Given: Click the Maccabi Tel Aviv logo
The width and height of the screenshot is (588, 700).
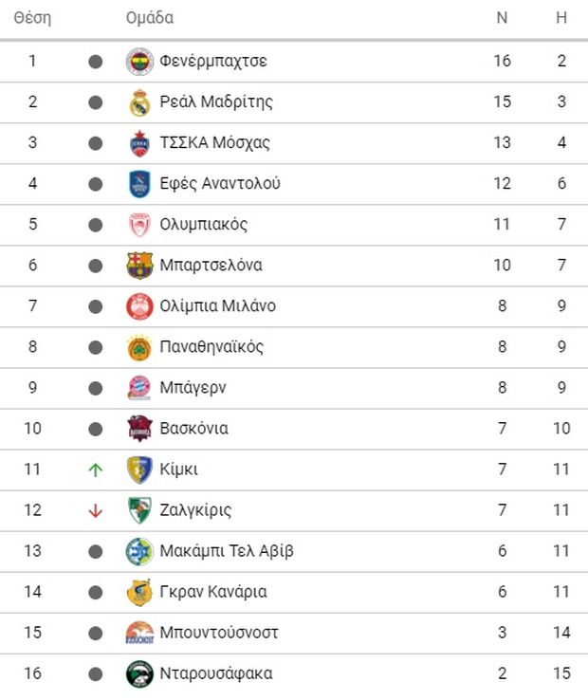Looking at the screenshot, I should (139, 551).
